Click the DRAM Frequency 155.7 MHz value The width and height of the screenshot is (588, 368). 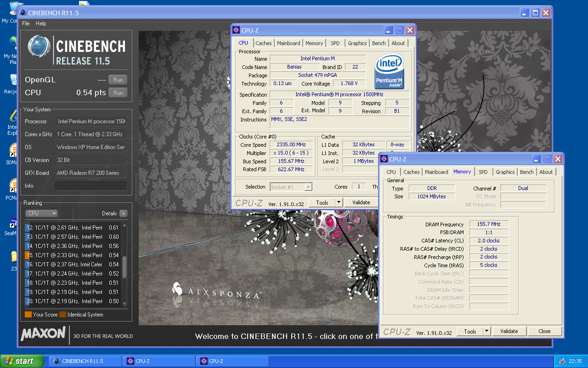(x=489, y=224)
